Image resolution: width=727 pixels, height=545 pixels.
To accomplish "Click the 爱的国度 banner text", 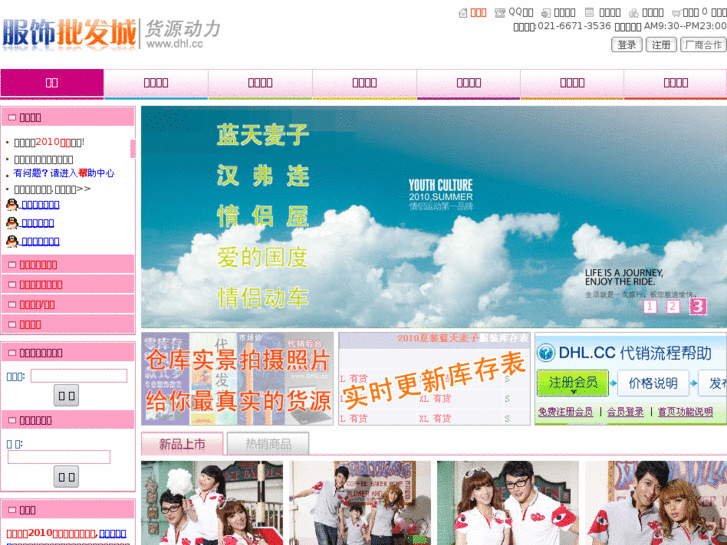I will [262, 257].
